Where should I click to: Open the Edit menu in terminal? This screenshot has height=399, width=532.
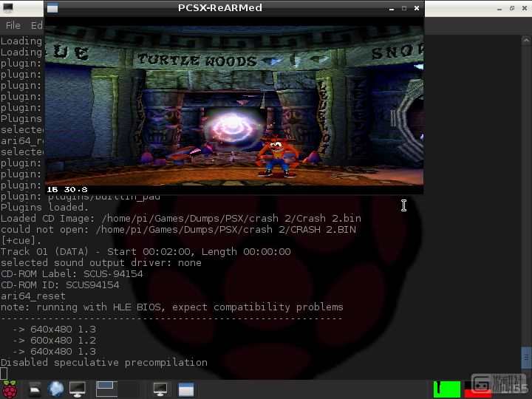pyautogui.click(x=37, y=25)
